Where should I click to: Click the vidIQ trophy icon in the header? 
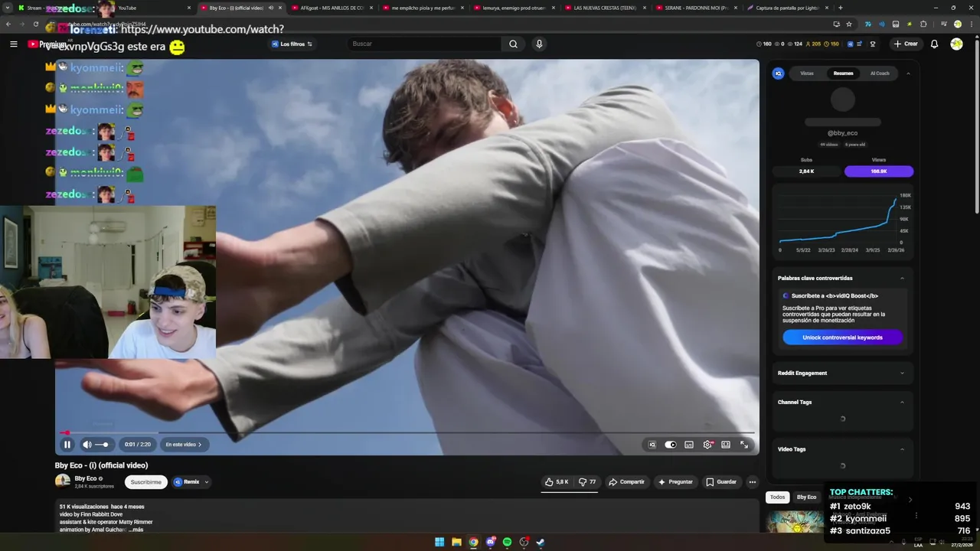click(x=873, y=44)
